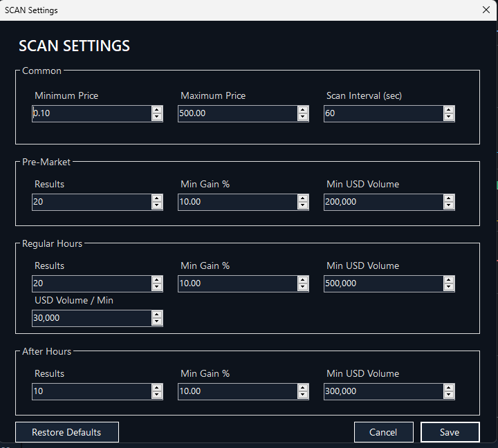This screenshot has width=498, height=448.
Task: Decrease Scan Interval with down arrow
Action: click(448, 117)
